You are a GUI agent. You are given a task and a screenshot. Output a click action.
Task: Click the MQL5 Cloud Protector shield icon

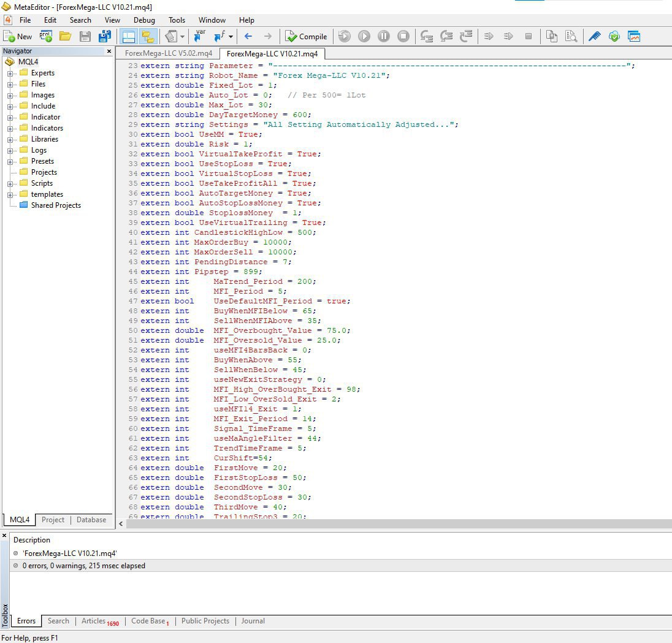[x=614, y=36]
